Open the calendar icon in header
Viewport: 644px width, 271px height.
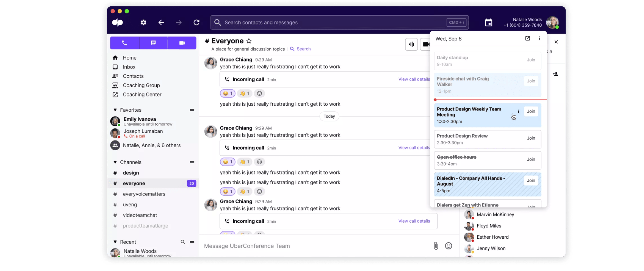(x=488, y=23)
